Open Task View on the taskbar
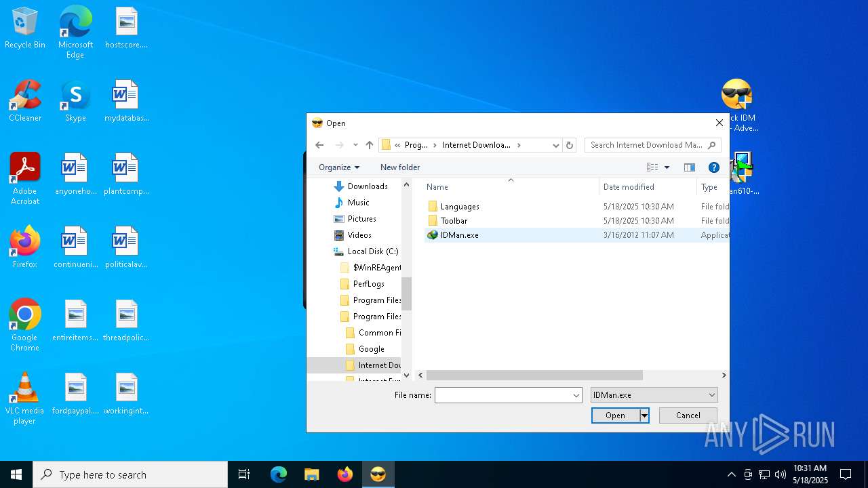 (x=244, y=474)
